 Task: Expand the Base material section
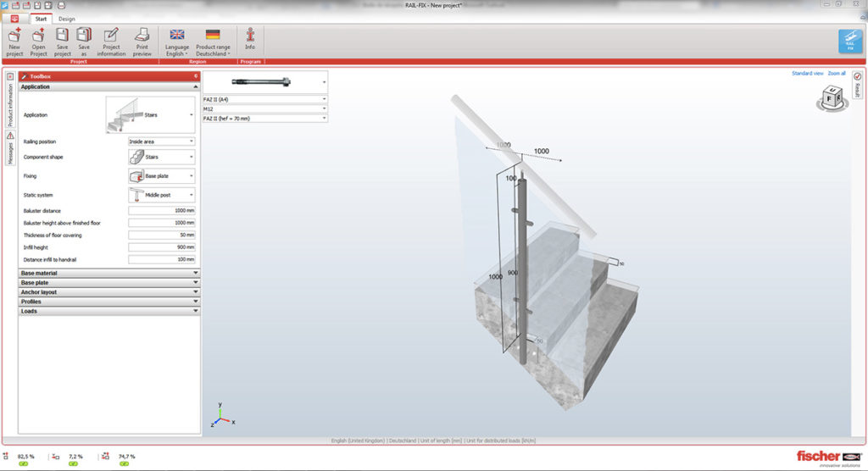[x=109, y=273]
